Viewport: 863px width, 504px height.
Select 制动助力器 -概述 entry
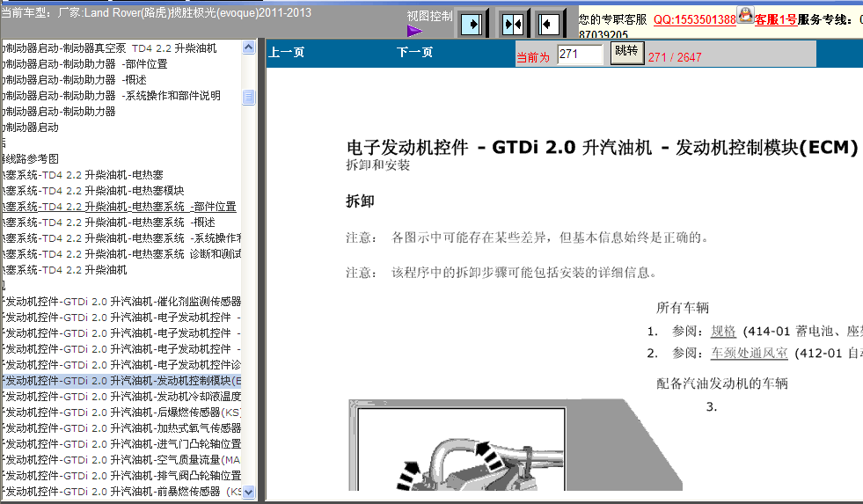click(x=74, y=80)
